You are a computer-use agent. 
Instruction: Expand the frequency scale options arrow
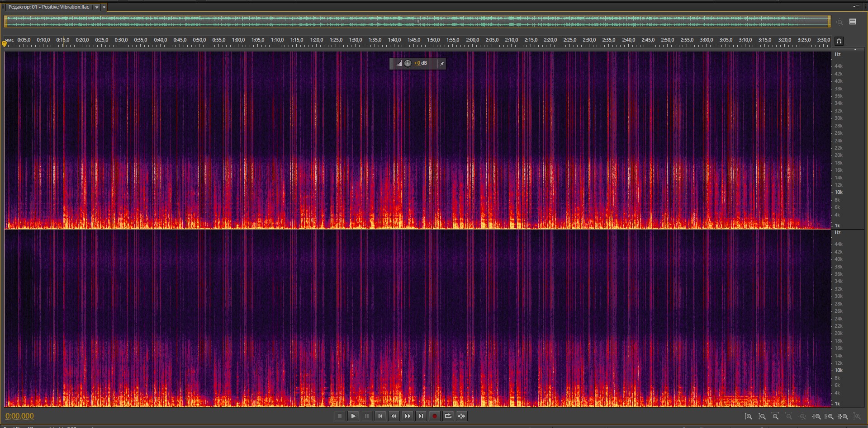(x=855, y=50)
